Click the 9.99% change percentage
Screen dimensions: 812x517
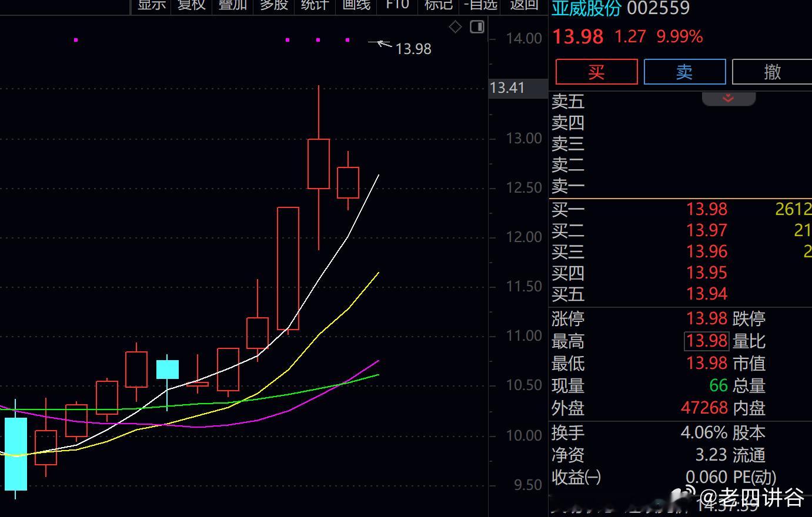click(680, 37)
